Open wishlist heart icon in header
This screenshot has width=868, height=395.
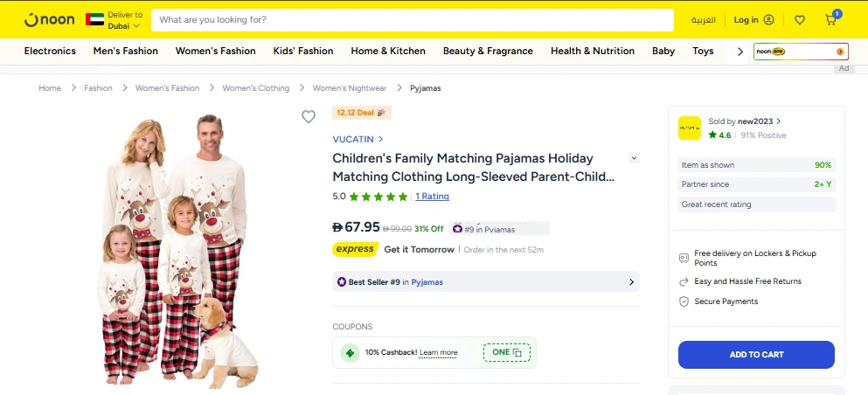click(x=799, y=20)
